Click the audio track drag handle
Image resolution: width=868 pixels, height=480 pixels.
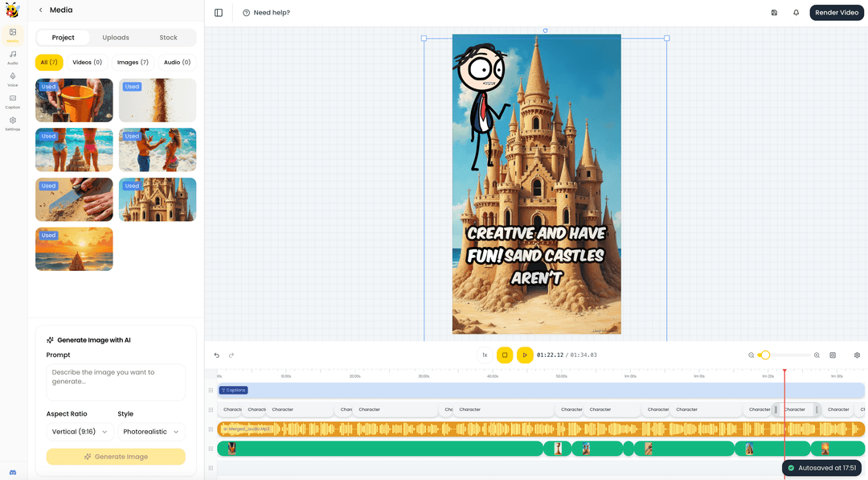click(x=211, y=429)
